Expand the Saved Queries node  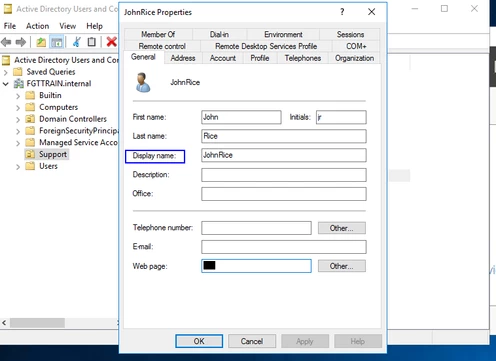[5, 72]
